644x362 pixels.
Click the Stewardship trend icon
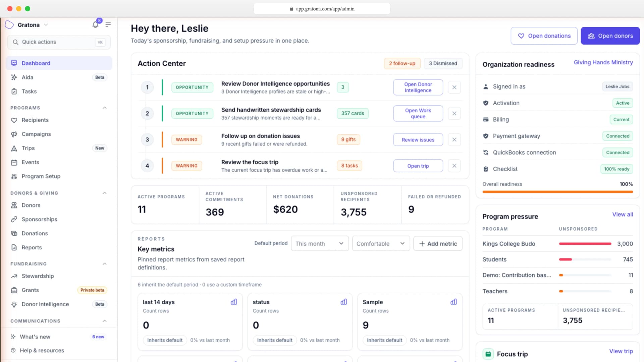pos(14,276)
